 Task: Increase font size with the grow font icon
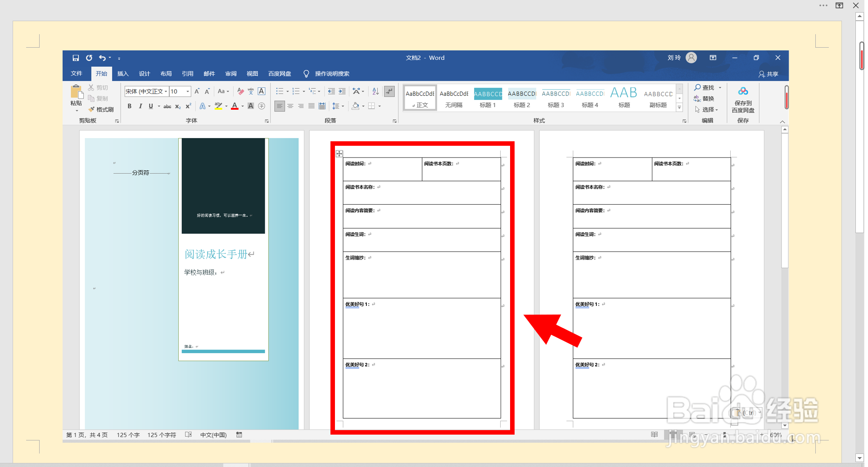(x=197, y=91)
